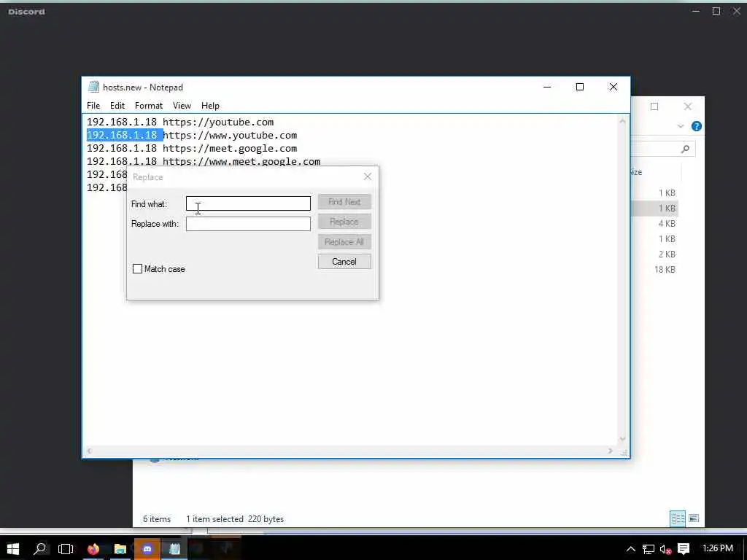Click the Size column header in Explorer
The height and width of the screenshot is (560, 747).
click(x=636, y=172)
